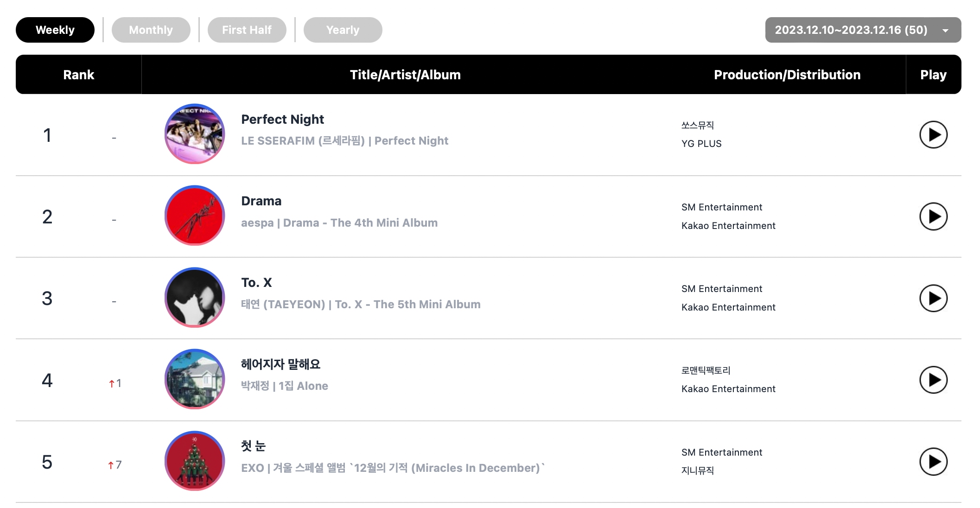Play Drama by aespa
980x508 pixels.
(933, 216)
